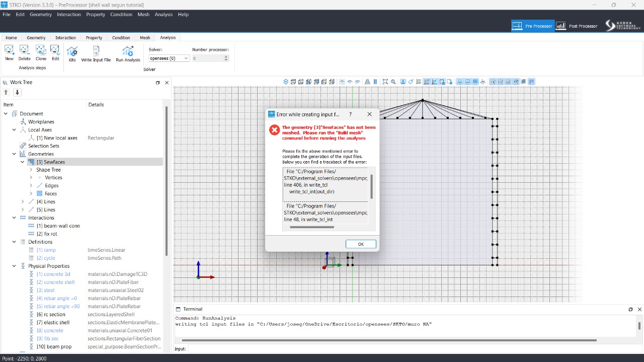The width and height of the screenshot is (644, 362).
Task: Expand the Vertices node
Action: click(x=31, y=178)
